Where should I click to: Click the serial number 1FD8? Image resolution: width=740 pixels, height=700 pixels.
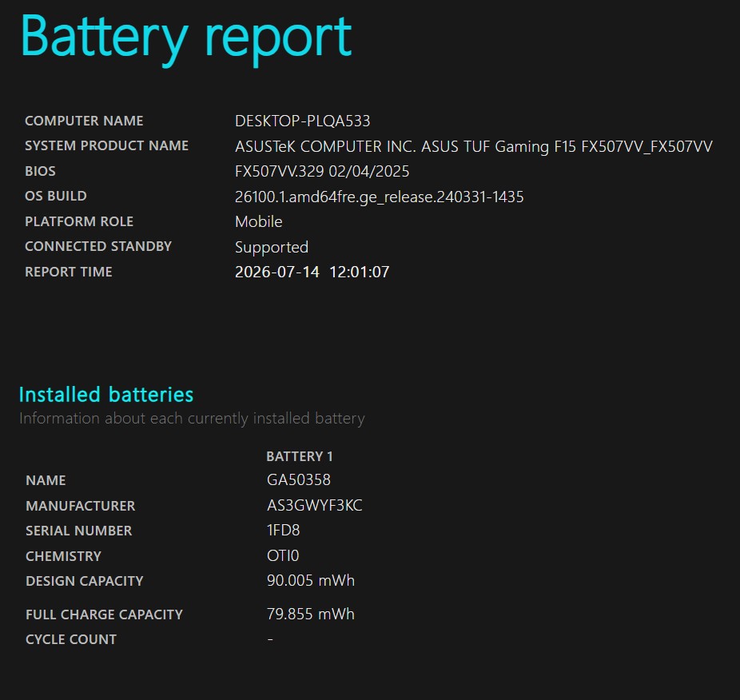(283, 531)
